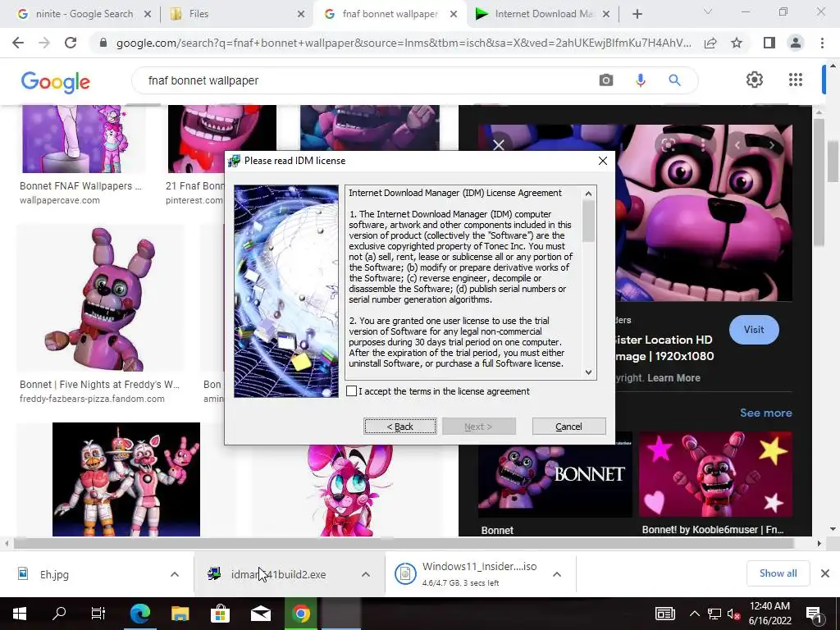Open tab search chevron in title bar
The width and height of the screenshot is (840, 630).
click(708, 11)
